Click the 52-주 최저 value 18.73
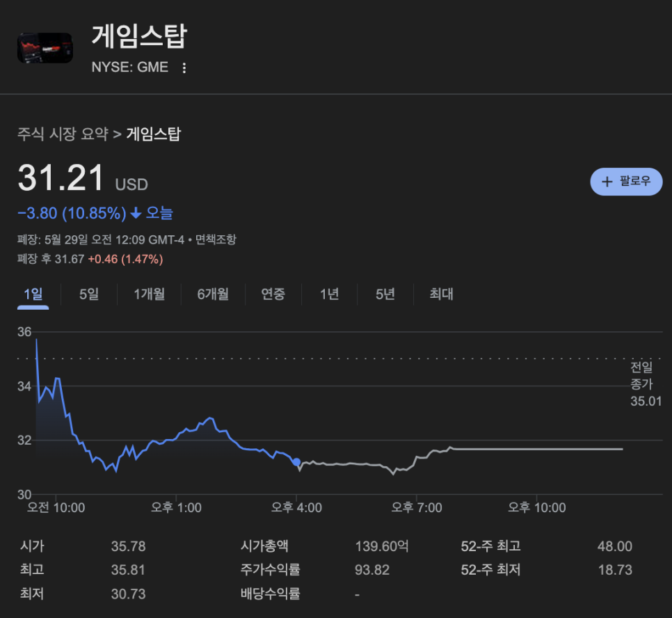This screenshot has width=672, height=618. pos(614,570)
